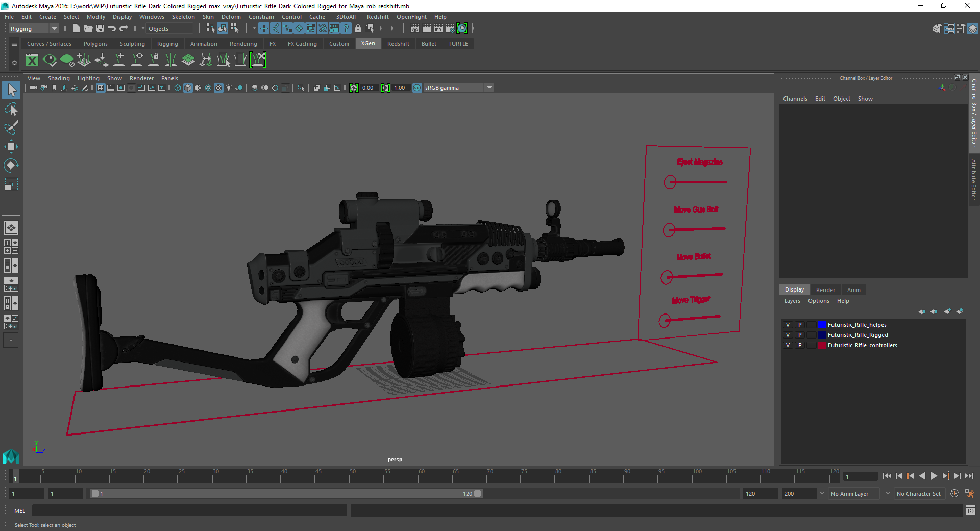This screenshot has height=531, width=980.
Task: Switch to the Polygons shelf tab
Action: [x=95, y=44]
